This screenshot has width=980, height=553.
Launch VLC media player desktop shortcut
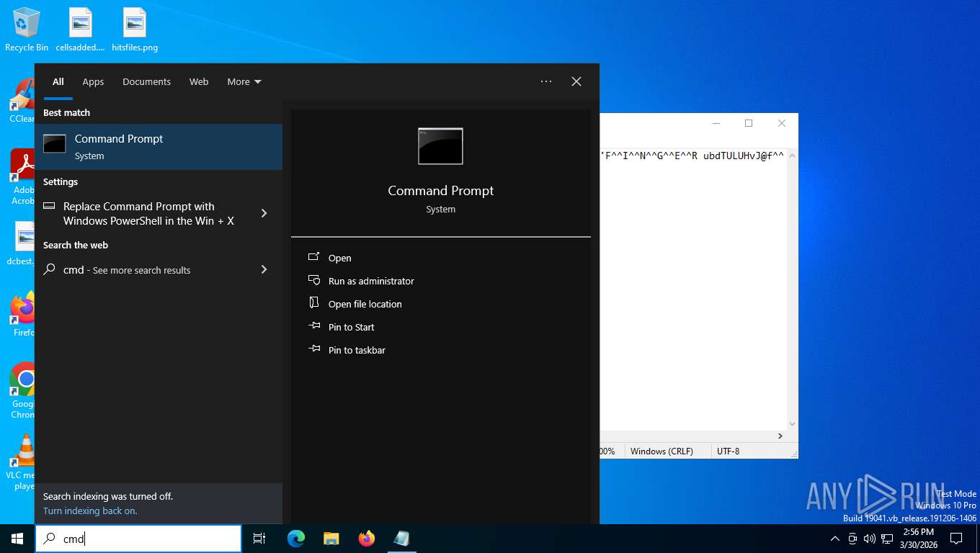click(x=22, y=462)
